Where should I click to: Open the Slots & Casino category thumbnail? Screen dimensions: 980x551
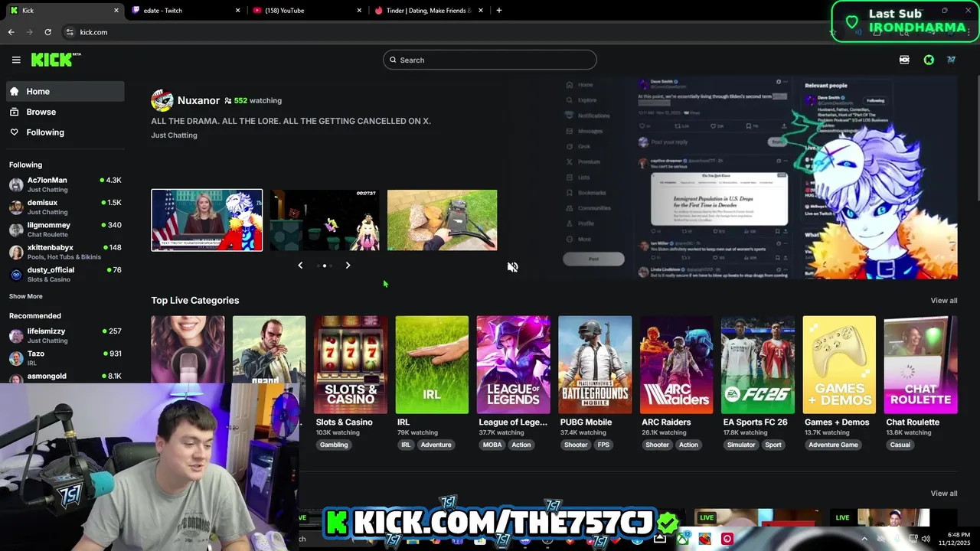coord(350,364)
